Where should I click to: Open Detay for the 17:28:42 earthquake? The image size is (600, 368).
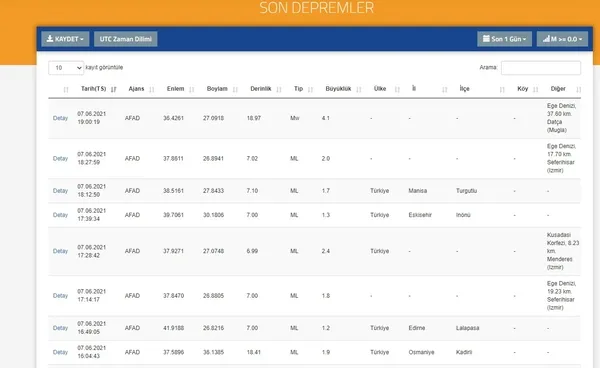click(60, 251)
